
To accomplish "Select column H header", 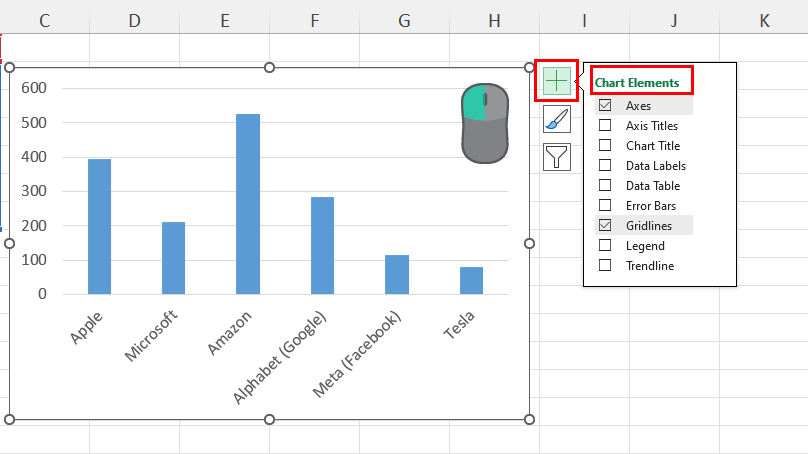I will (495, 21).
